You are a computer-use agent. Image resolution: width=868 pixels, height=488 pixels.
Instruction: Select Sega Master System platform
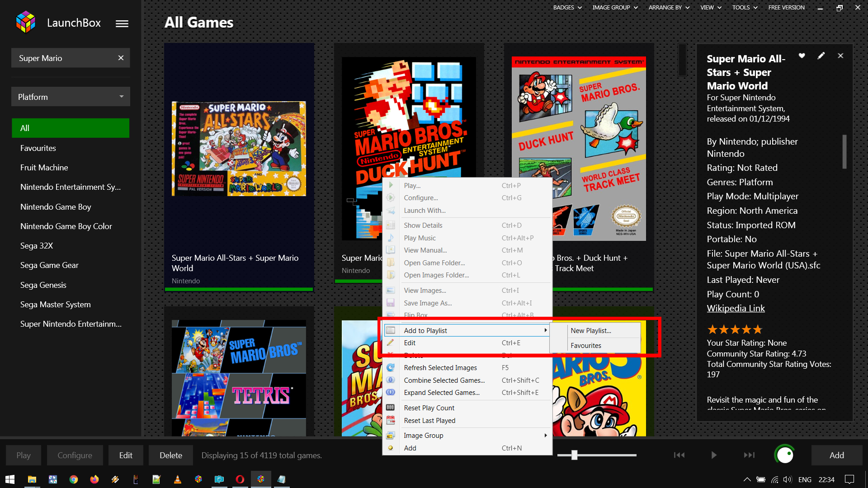(x=55, y=304)
